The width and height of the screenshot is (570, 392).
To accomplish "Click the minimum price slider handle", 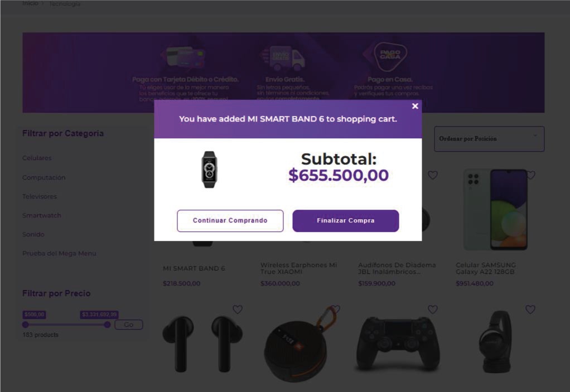I will 25,325.
